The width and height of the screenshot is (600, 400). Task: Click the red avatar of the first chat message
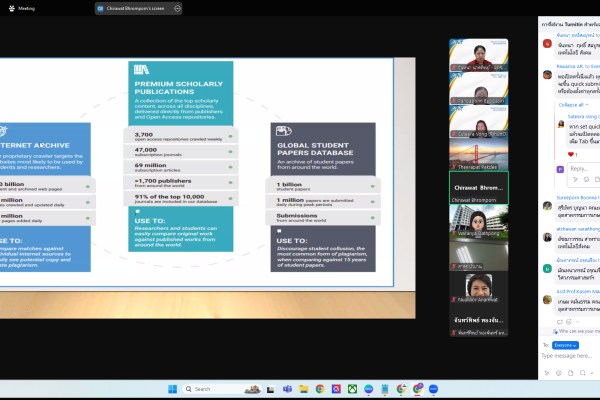547,44
